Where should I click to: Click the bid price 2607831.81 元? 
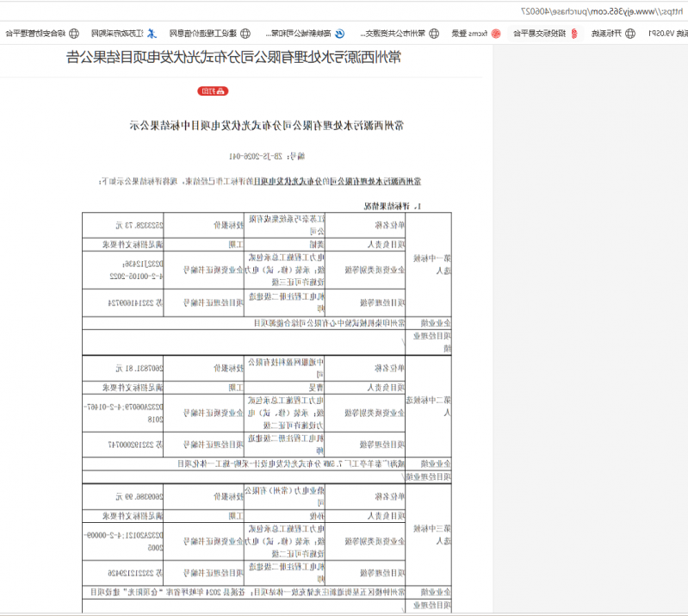point(139,369)
